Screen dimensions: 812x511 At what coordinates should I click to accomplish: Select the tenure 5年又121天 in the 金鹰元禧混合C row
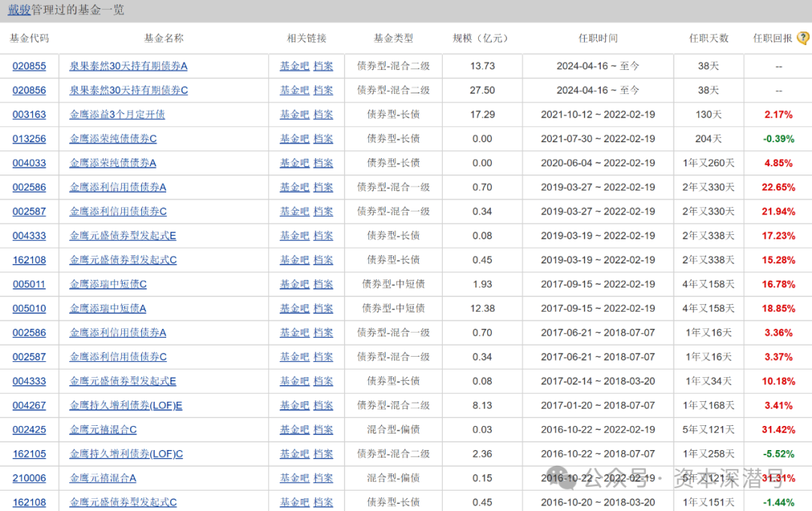click(x=708, y=430)
